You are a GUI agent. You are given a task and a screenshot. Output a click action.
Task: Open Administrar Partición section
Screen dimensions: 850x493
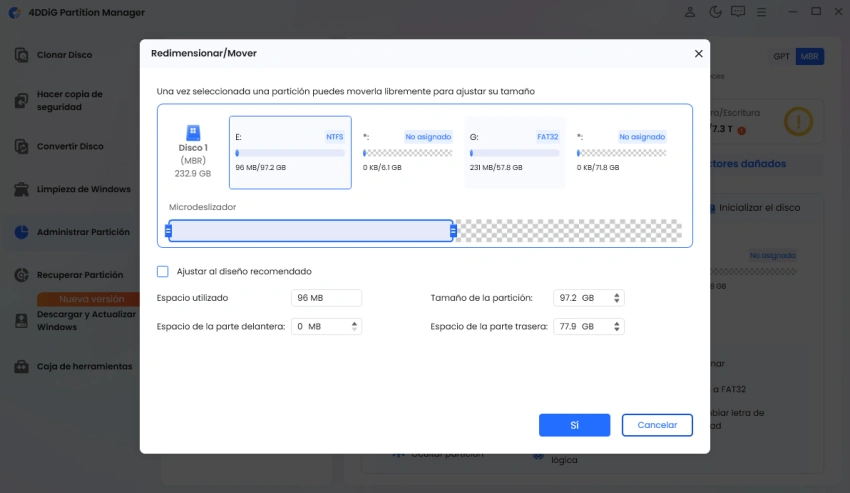tap(83, 232)
